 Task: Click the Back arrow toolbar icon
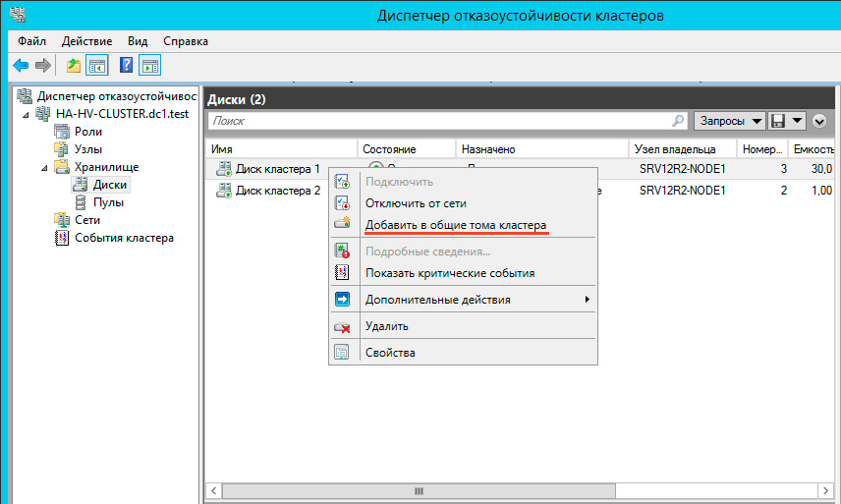21,66
